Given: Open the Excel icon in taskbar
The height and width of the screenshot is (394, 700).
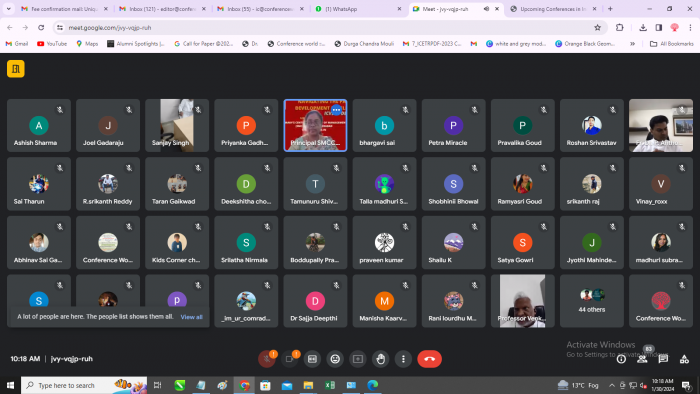Looking at the screenshot, I should 329,385.
